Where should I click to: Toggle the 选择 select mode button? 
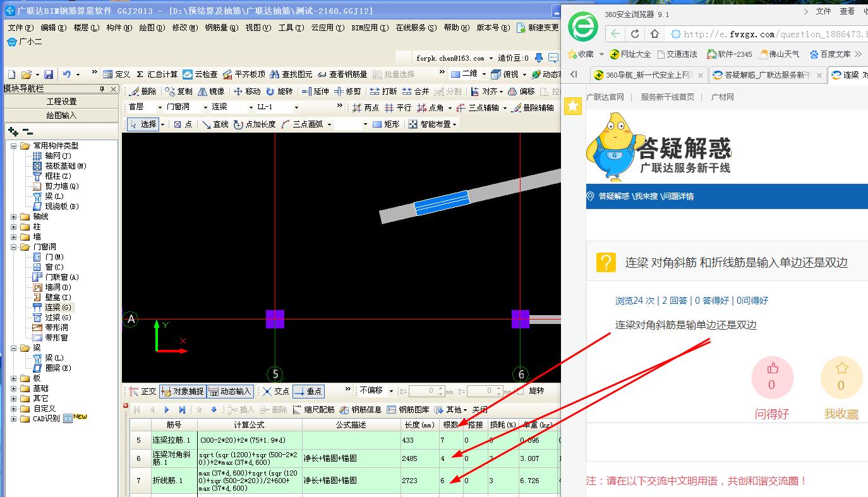pos(143,124)
